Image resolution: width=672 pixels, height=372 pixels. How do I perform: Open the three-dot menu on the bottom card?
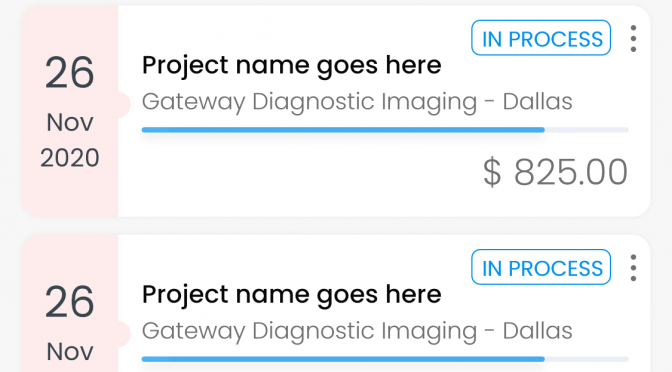point(633,268)
